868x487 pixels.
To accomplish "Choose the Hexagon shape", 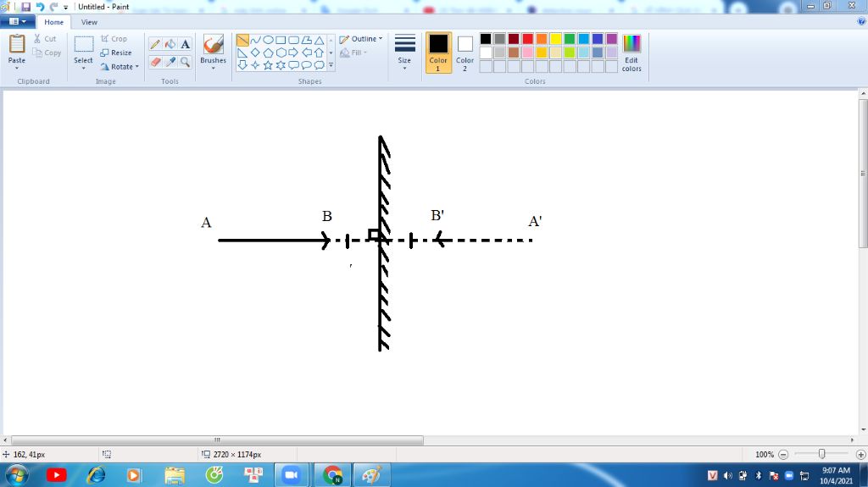I will (281, 53).
